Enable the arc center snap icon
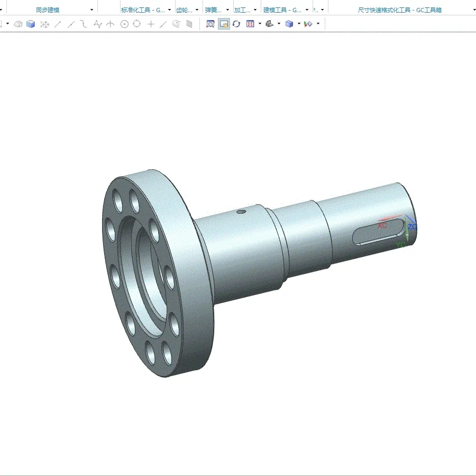 point(124,24)
